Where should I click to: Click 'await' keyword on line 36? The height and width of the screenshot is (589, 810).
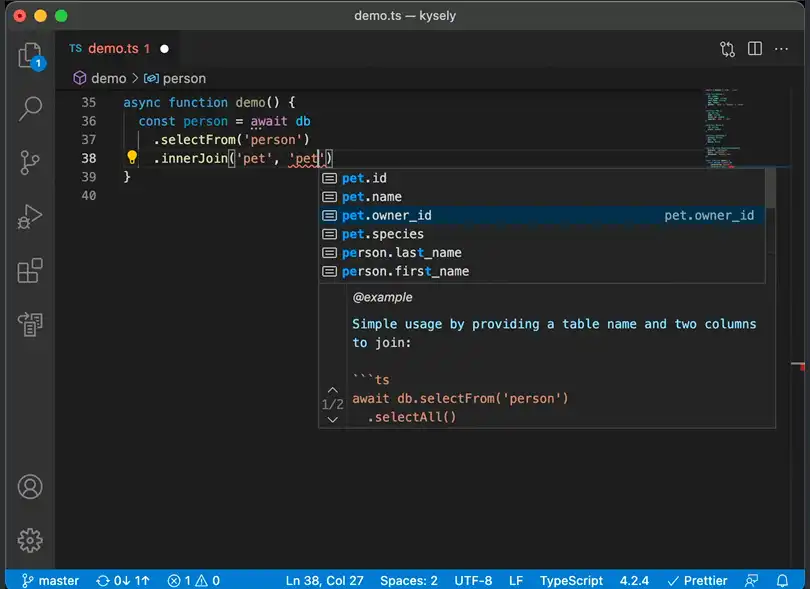point(269,121)
